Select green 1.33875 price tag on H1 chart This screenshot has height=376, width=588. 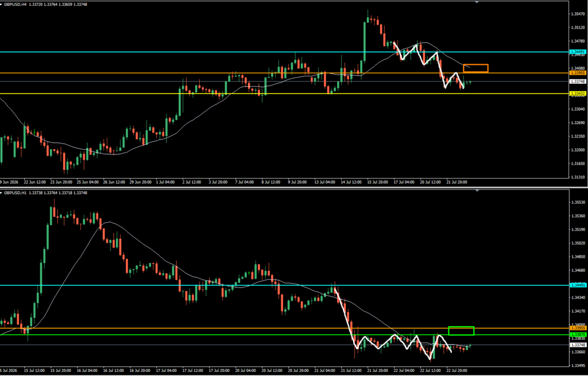(578, 335)
